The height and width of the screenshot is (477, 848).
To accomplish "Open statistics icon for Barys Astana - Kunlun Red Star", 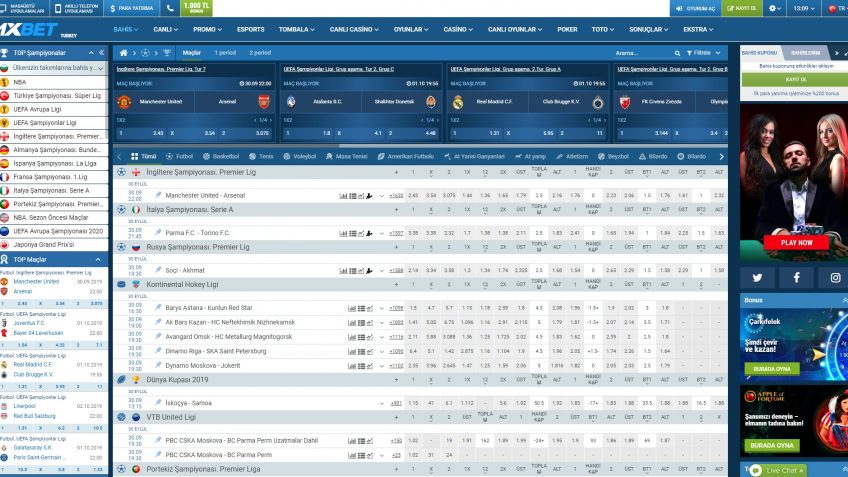I will tap(352, 308).
